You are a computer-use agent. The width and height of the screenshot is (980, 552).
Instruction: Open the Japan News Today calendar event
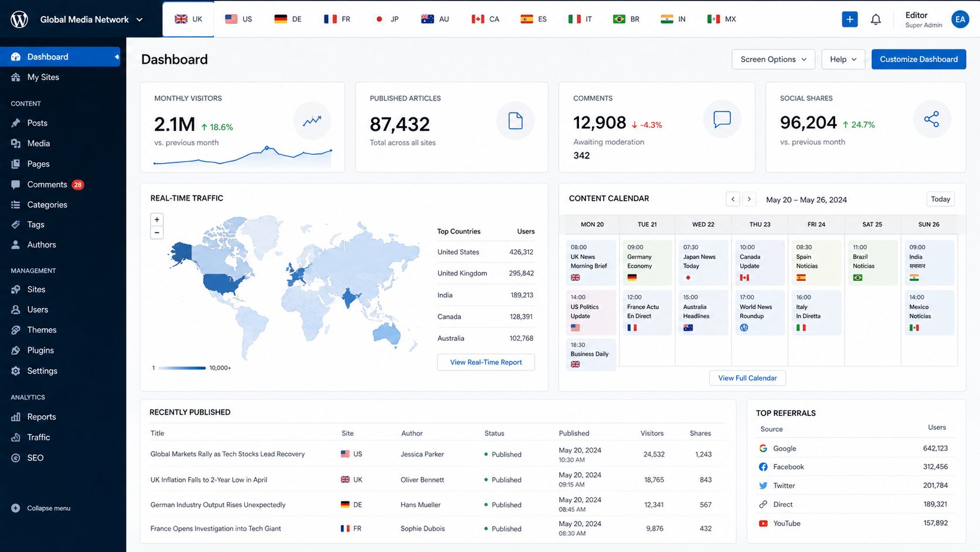[703, 262]
